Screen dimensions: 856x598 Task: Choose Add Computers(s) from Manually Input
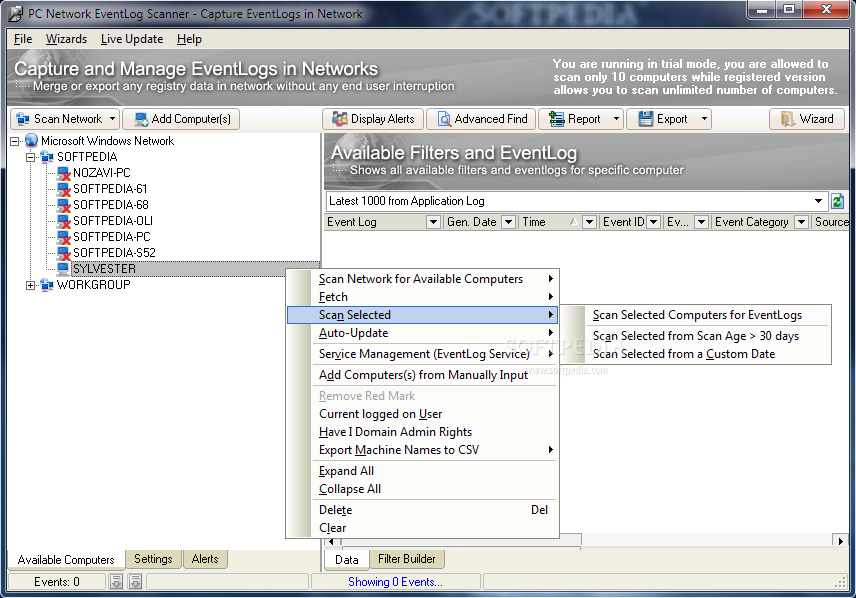tap(423, 375)
